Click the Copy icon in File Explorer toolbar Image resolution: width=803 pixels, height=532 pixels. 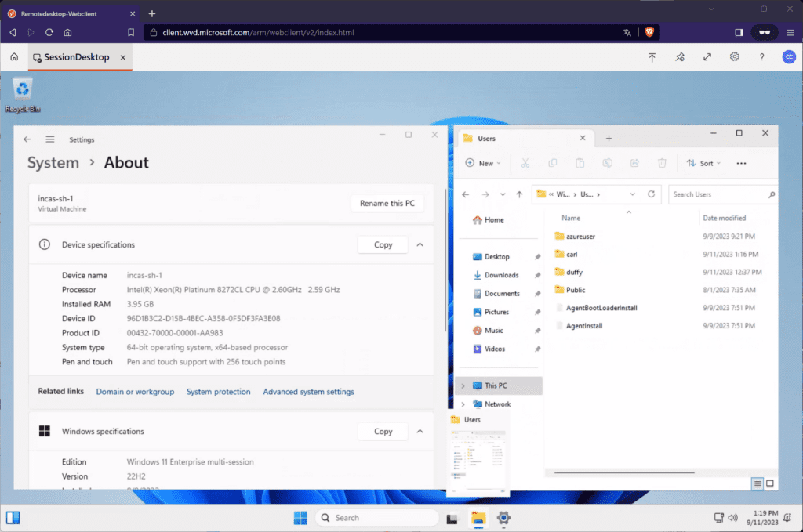point(553,163)
